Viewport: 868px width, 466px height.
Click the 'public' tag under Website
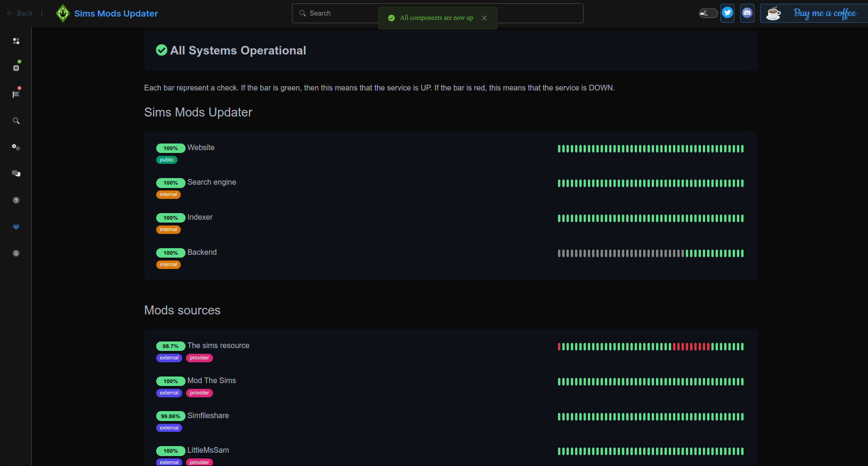point(167,160)
